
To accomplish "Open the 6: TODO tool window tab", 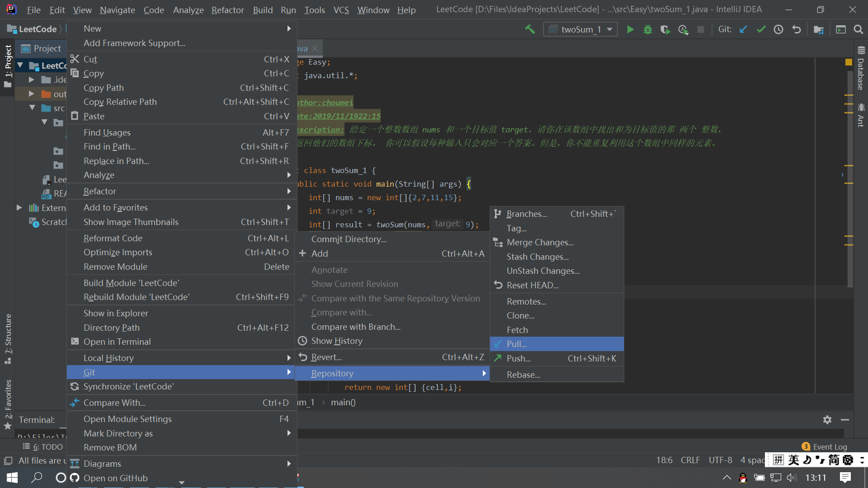I will coord(43,447).
